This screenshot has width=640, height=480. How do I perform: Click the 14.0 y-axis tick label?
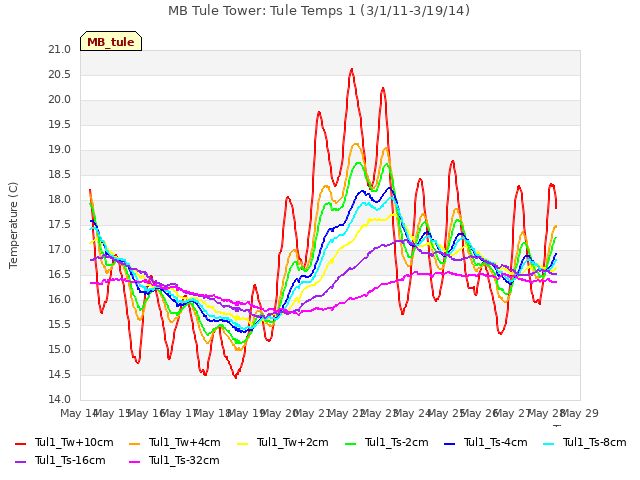pos(60,400)
